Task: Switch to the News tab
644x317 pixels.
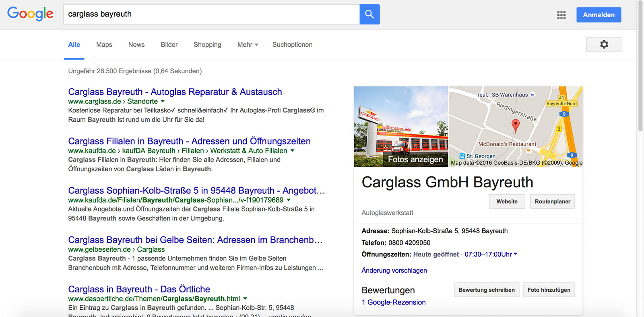Action: point(136,45)
